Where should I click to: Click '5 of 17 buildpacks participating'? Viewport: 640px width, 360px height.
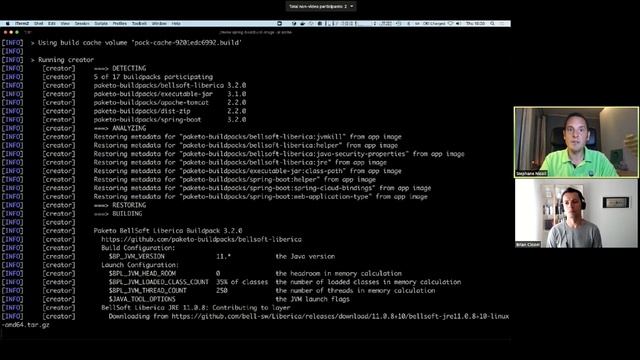153,77
